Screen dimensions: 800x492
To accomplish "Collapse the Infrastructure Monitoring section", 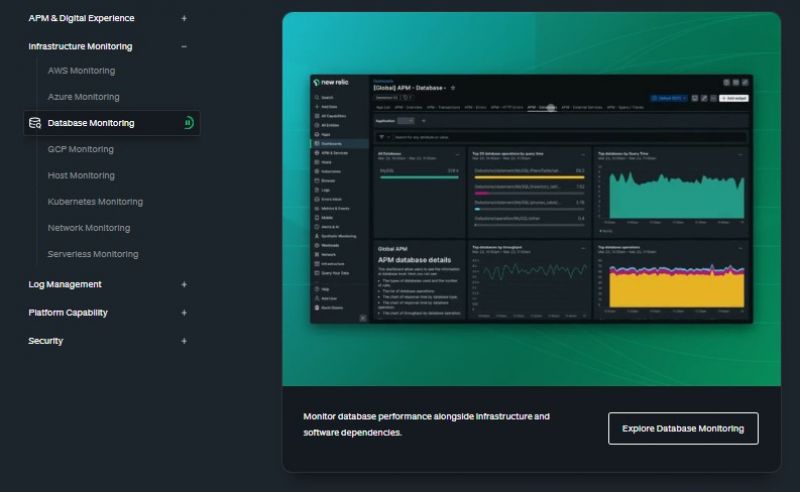I will point(184,46).
